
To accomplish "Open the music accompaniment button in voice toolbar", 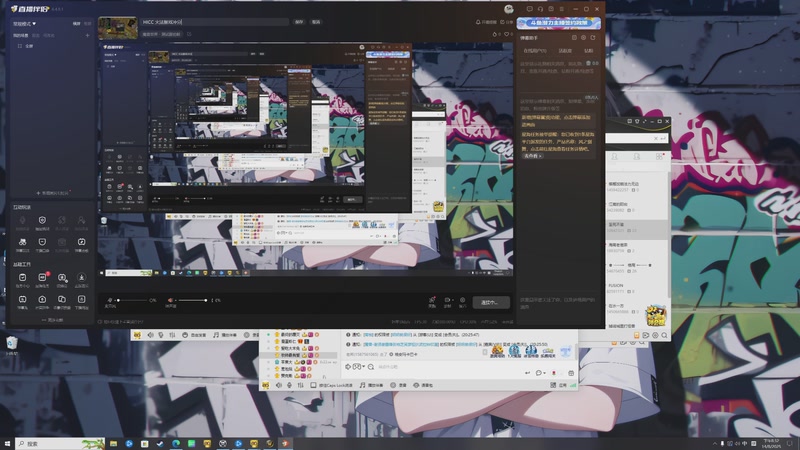I will point(371,385).
